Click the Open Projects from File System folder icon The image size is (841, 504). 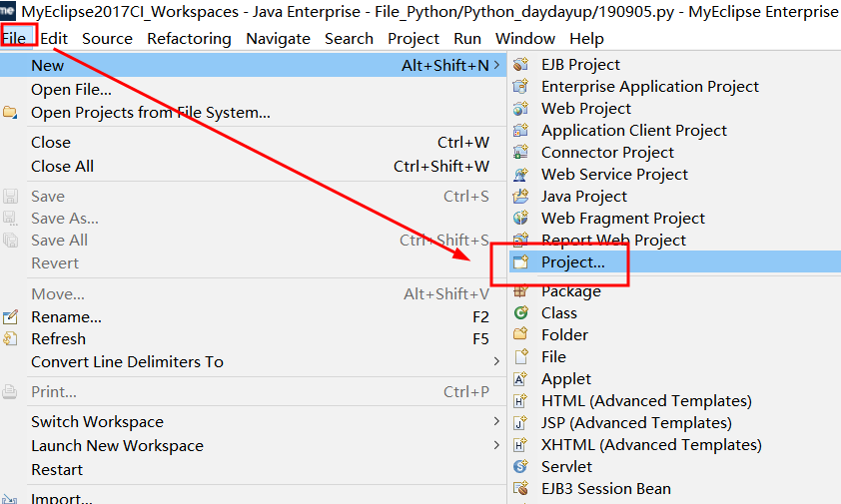click(x=10, y=113)
